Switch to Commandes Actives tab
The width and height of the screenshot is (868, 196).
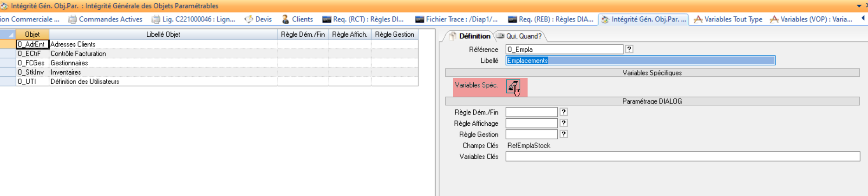(105, 19)
